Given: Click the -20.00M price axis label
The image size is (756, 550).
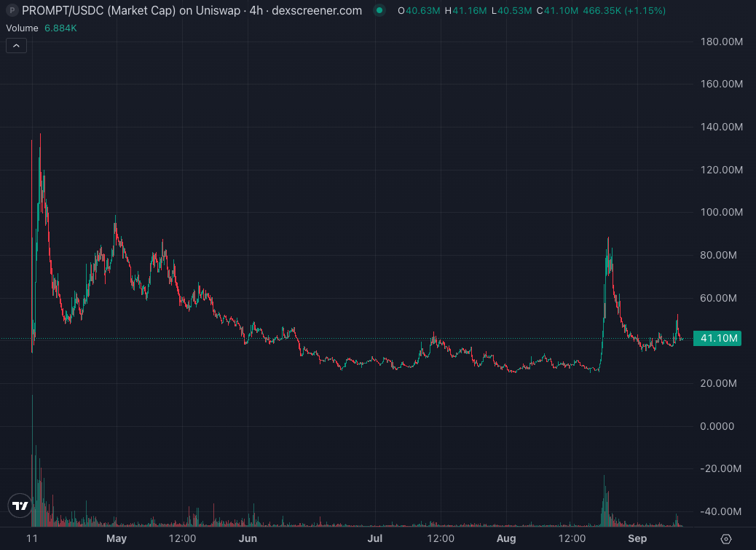Looking at the screenshot, I should point(720,468).
